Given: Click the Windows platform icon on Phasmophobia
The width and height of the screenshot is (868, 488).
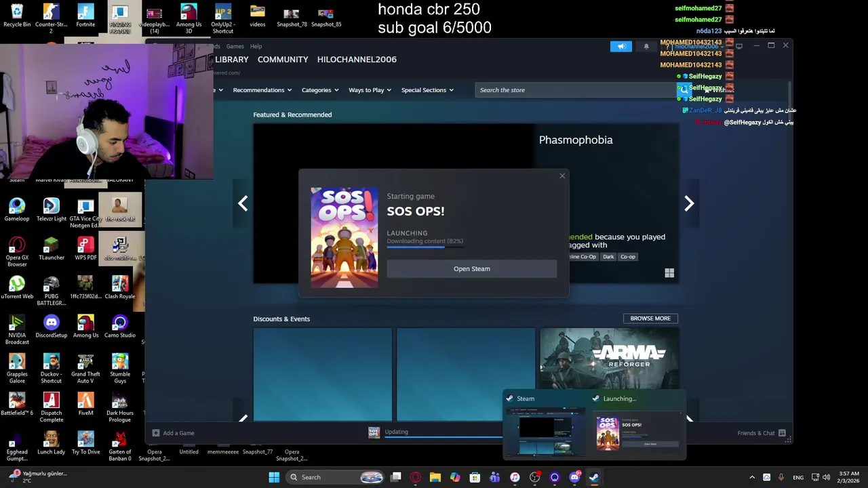Looking at the screenshot, I should [669, 273].
